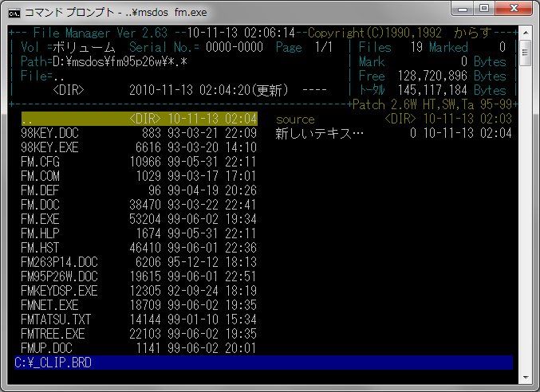Select the FMTREE.EXE file entry
Viewport: 540px width, 392px height.
(x=139, y=334)
